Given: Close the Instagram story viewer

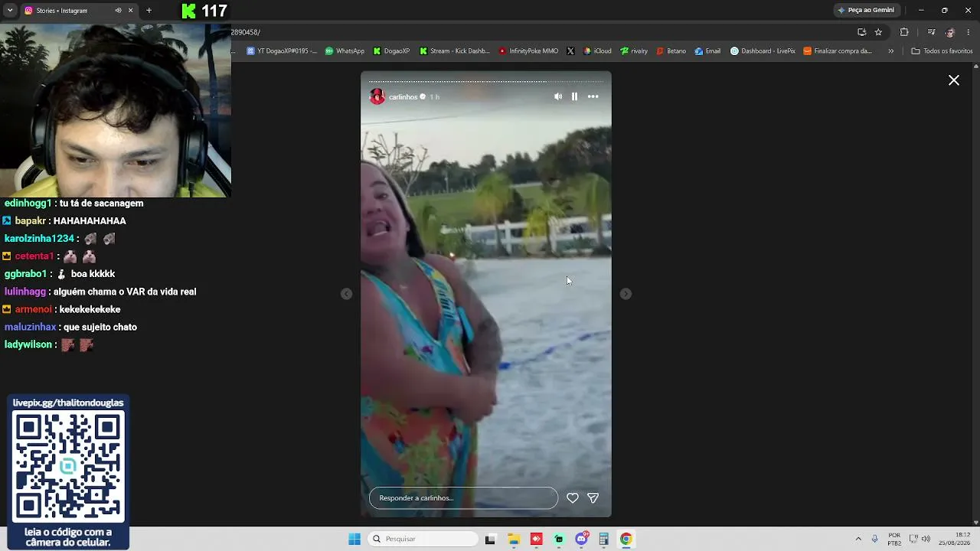Looking at the screenshot, I should click(954, 80).
